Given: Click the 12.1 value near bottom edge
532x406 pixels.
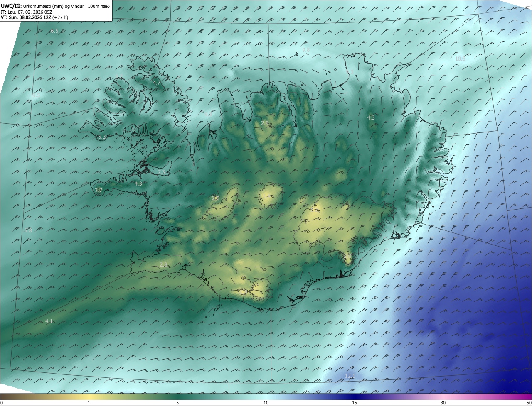Looking at the screenshot, I should click(350, 376).
